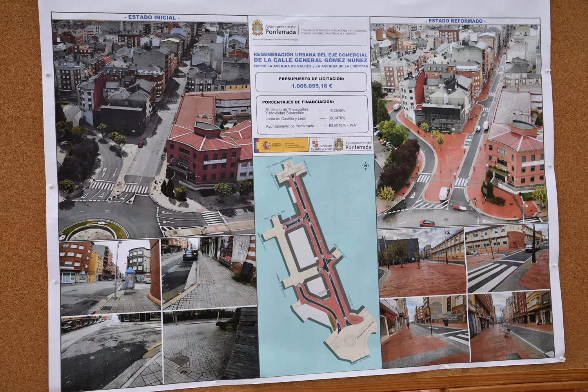
Task: Click the green roundabout in the initial aerial photo
Action: [x=93, y=229]
